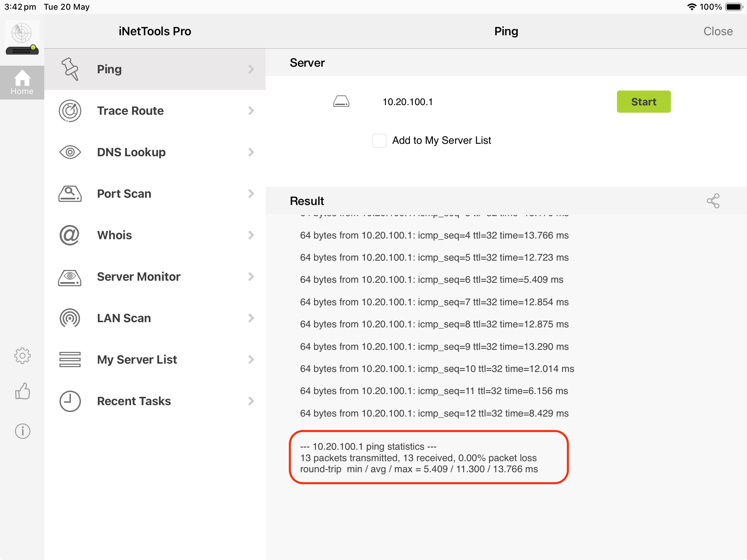Tap the My Server List lines icon

pos(70,360)
